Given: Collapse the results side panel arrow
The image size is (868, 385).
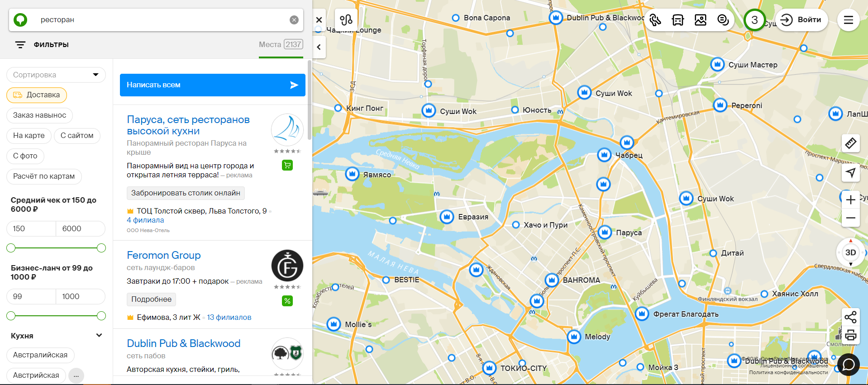Looking at the screenshot, I should [319, 47].
